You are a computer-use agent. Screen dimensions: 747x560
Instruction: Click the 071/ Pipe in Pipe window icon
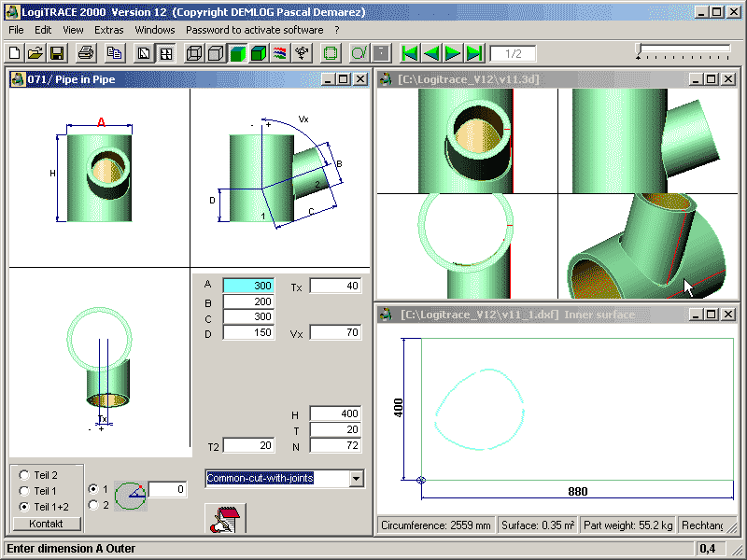[x=18, y=79]
